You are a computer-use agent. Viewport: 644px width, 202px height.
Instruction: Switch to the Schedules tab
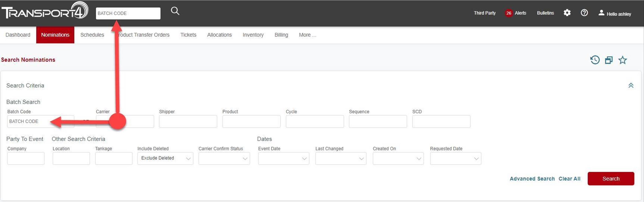92,35
